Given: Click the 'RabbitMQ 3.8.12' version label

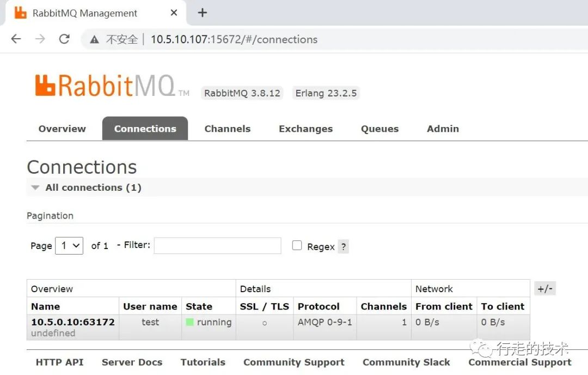Looking at the screenshot, I should point(242,93).
